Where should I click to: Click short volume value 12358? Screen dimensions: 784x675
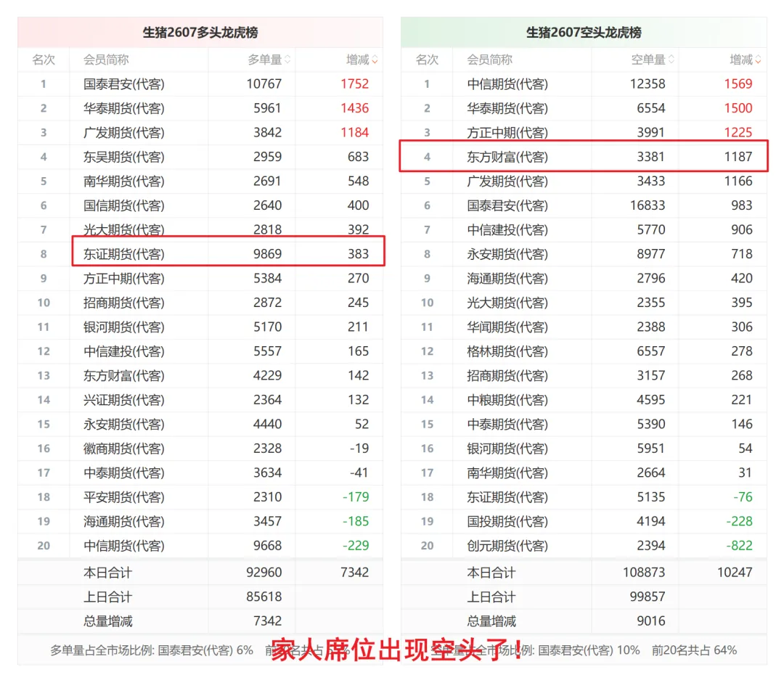pos(648,84)
